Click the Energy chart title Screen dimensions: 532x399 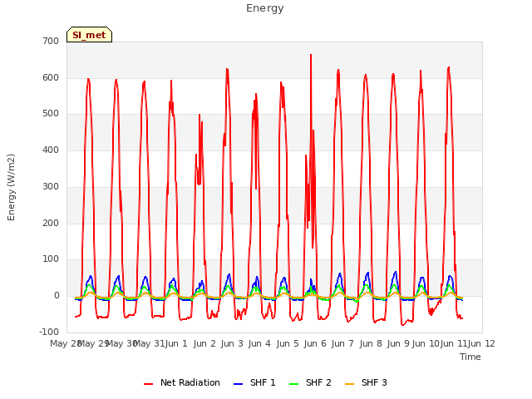tap(265, 8)
